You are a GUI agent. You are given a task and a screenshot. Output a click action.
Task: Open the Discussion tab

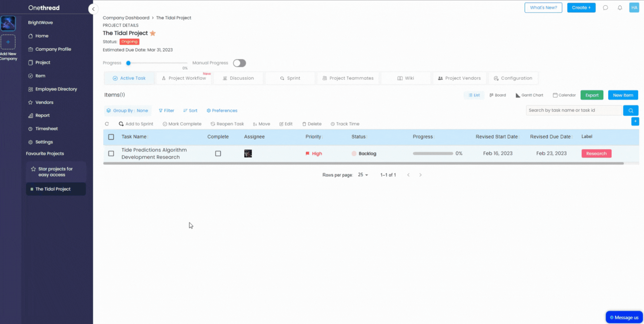tap(238, 78)
